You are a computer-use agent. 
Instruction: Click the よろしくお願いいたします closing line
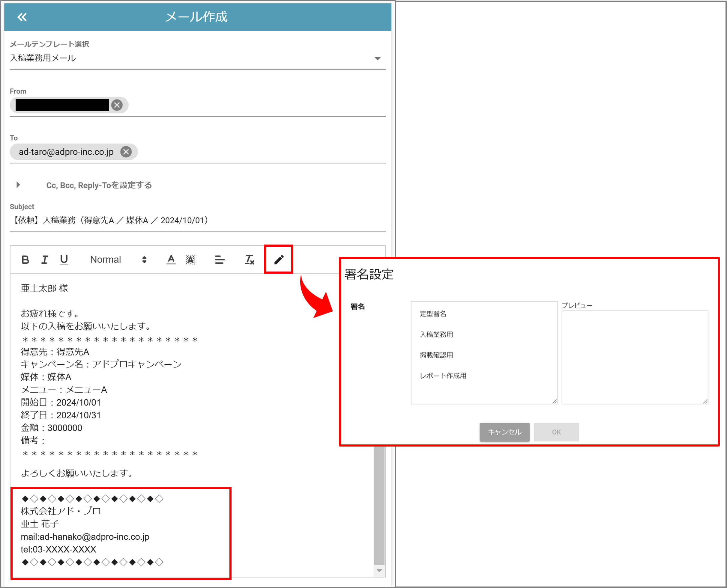click(77, 473)
